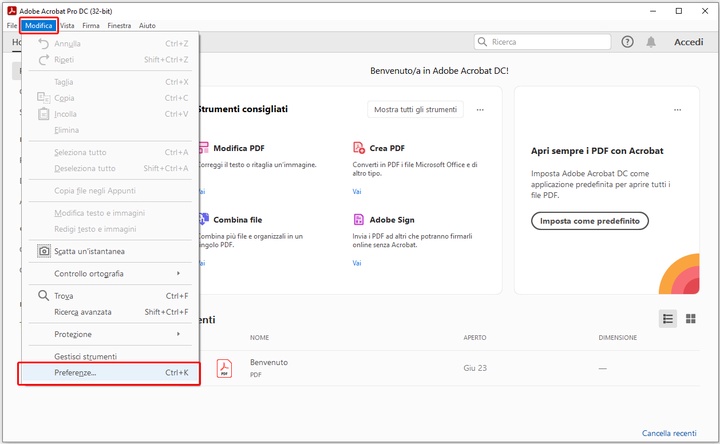Image resolution: width=720 pixels, height=444 pixels.
Task: Click the Ripeti redo arrow icon
Action: pyautogui.click(x=43, y=60)
